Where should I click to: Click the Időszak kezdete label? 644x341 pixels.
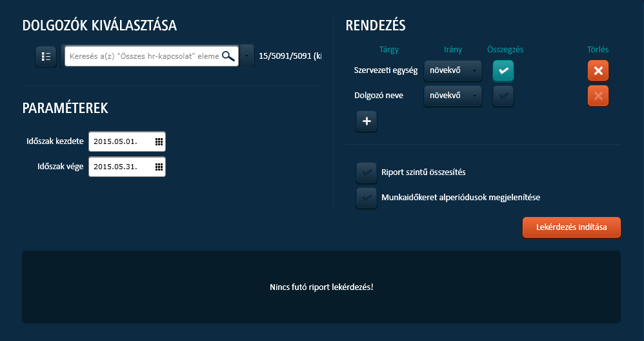(55, 141)
